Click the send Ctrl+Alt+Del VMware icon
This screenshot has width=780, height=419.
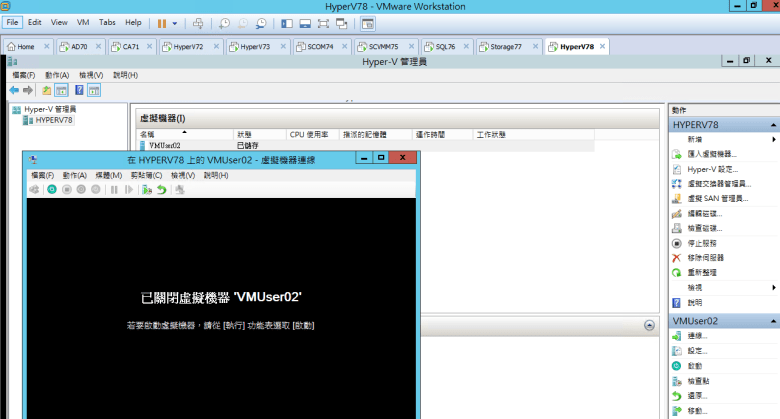(197, 22)
